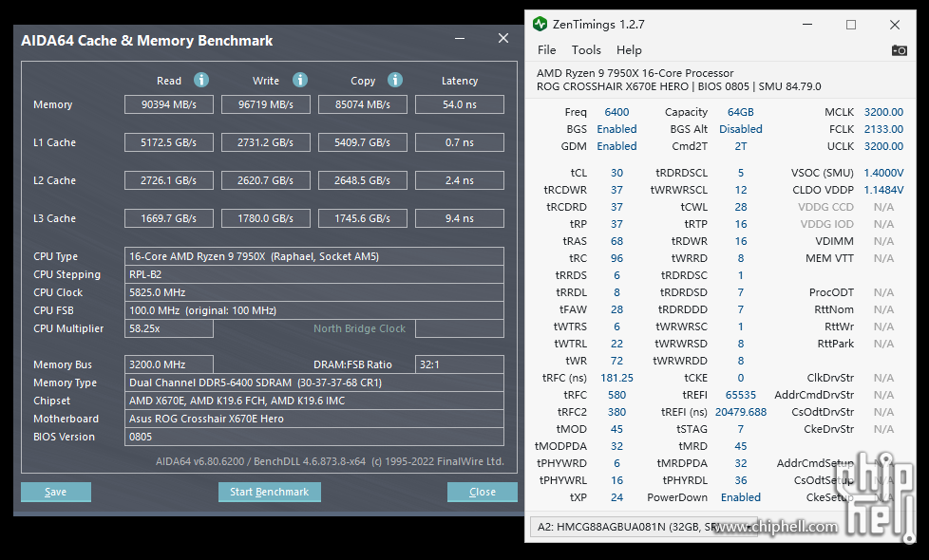Click the Save button in AIDA64

point(56,492)
